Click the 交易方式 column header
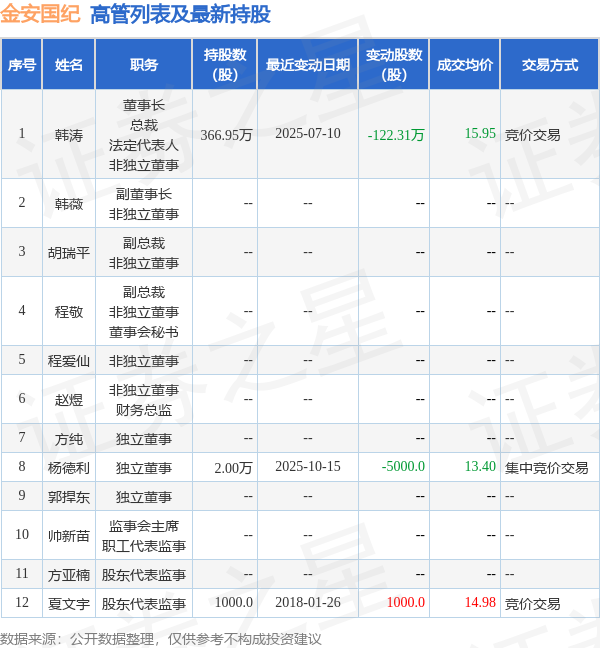 pos(550,64)
